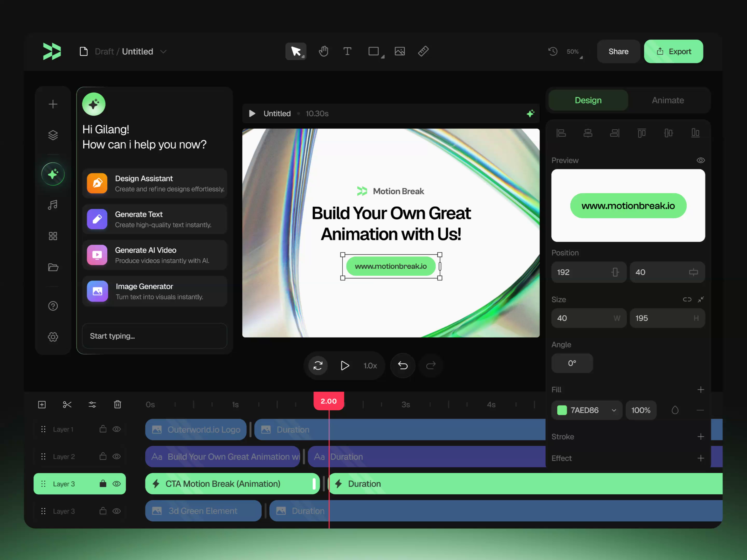This screenshot has width=747, height=560.
Task: Switch to the Design tab
Action: pyautogui.click(x=588, y=100)
